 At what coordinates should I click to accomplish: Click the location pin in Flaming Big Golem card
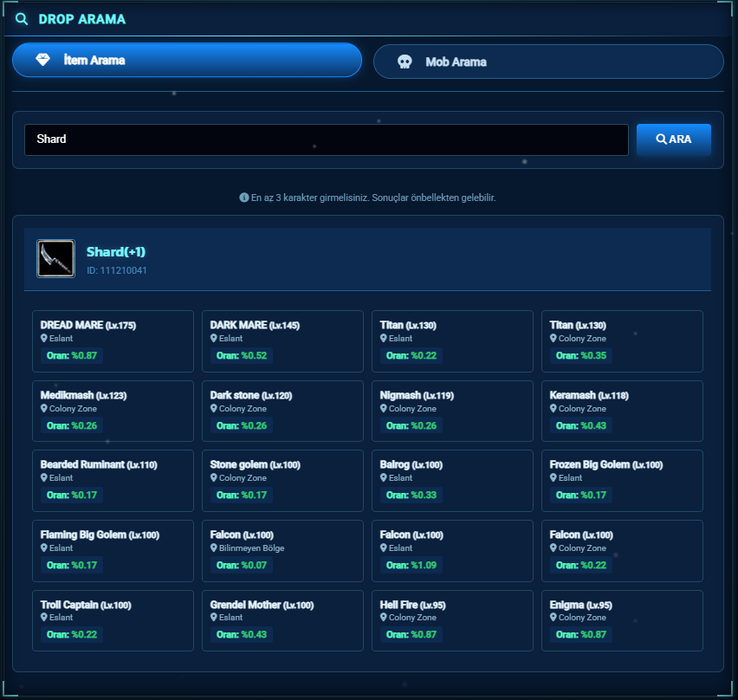click(44, 548)
